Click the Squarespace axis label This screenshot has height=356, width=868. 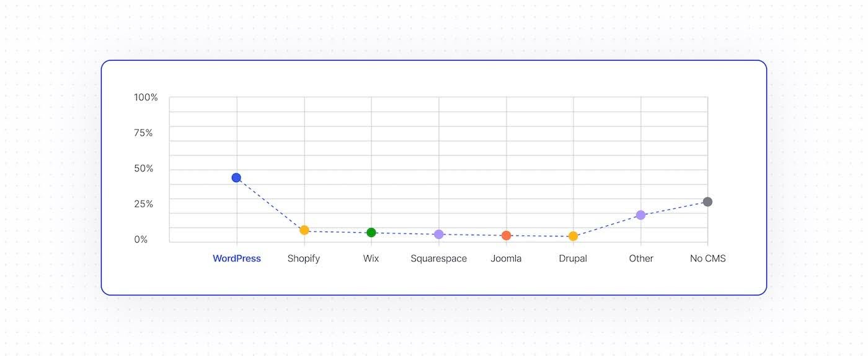439,259
